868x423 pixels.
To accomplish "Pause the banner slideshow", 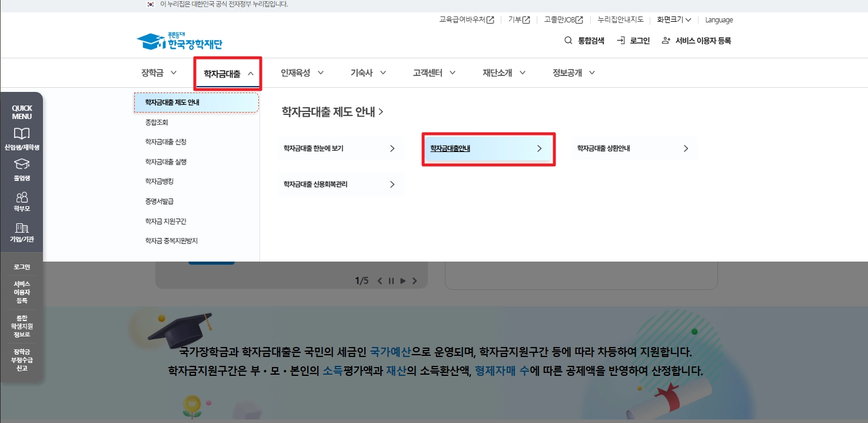I will (x=391, y=281).
